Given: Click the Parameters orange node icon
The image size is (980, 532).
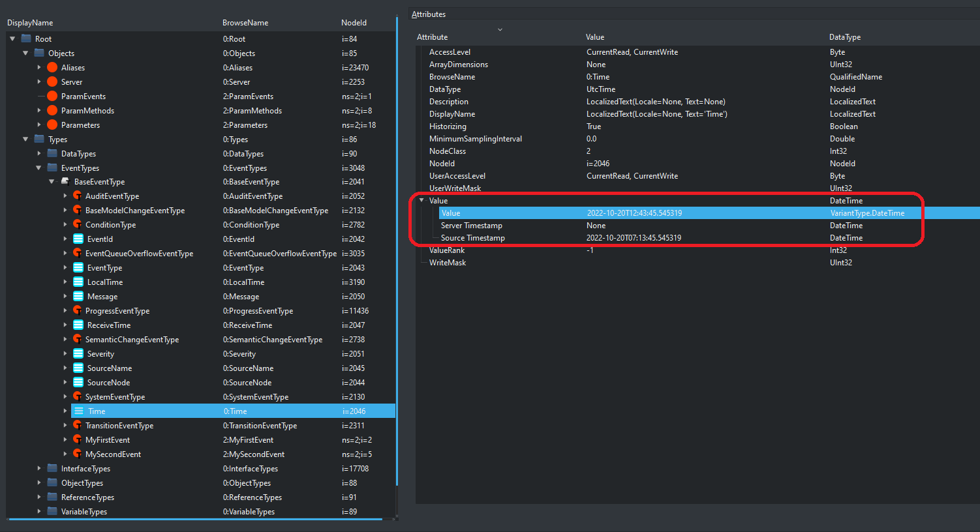Looking at the screenshot, I should tap(52, 125).
